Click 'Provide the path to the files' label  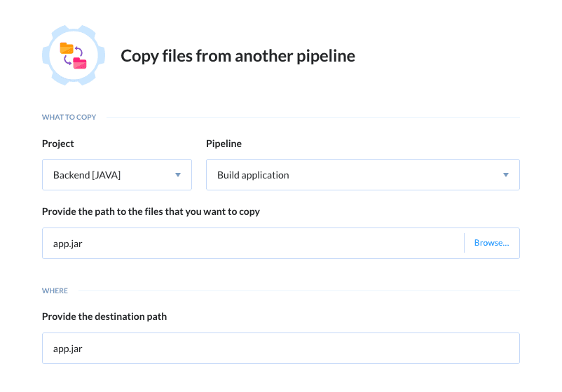pyautogui.click(x=151, y=211)
